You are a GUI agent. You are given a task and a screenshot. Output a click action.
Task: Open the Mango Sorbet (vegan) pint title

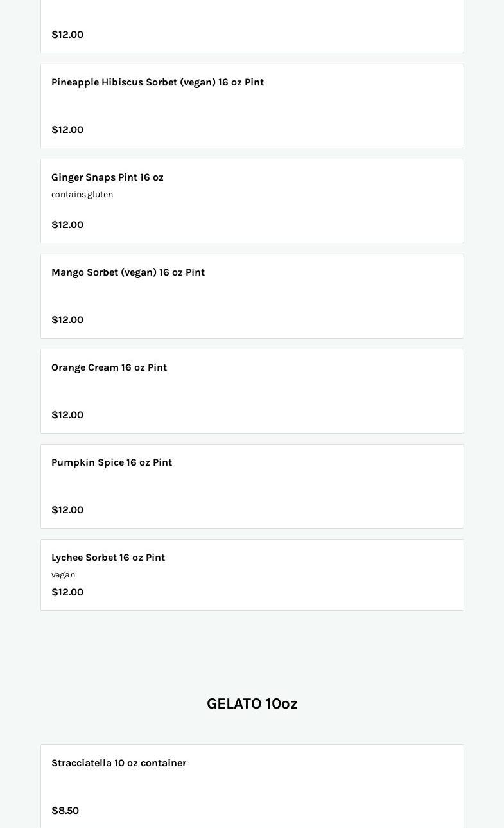(128, 272)
